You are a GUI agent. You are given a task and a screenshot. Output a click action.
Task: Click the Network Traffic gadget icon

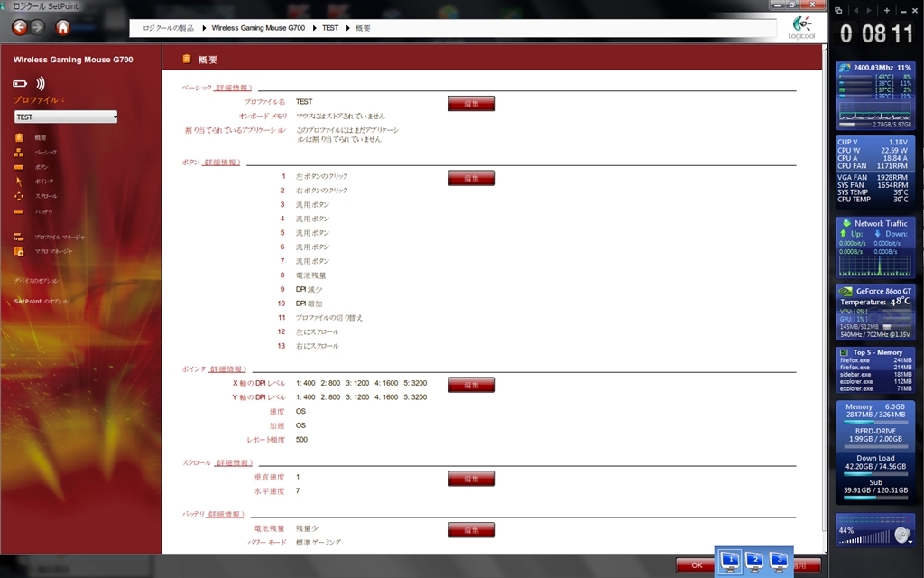(x=846, y=223)
